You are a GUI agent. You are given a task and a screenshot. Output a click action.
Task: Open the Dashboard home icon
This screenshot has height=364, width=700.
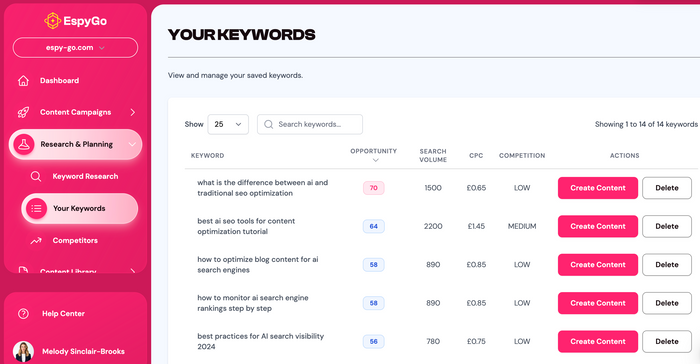[x=23, y=81]
